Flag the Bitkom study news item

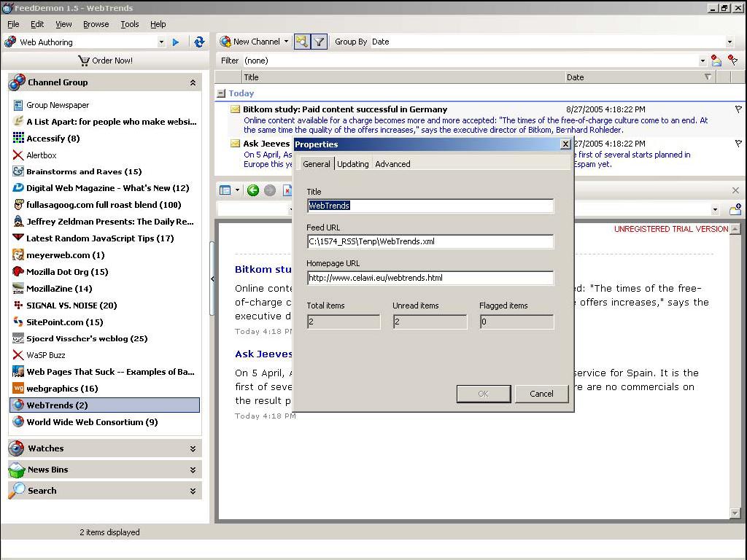(738, 109)
